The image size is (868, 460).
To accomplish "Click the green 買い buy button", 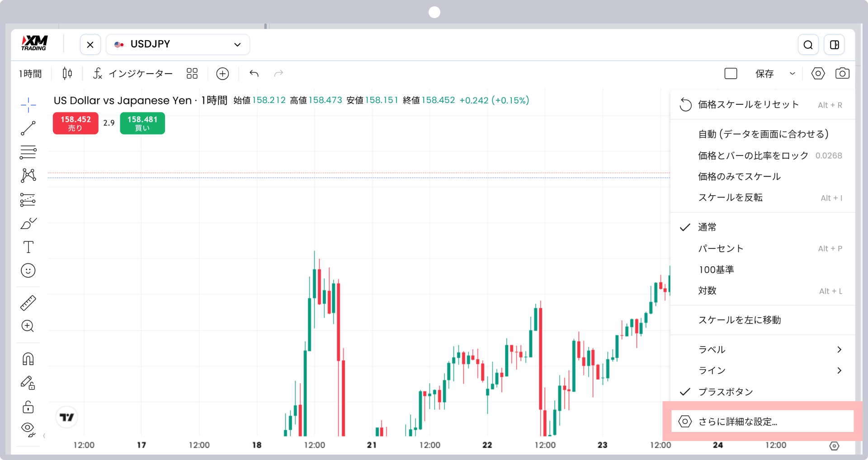I will (x=142, y=123).
